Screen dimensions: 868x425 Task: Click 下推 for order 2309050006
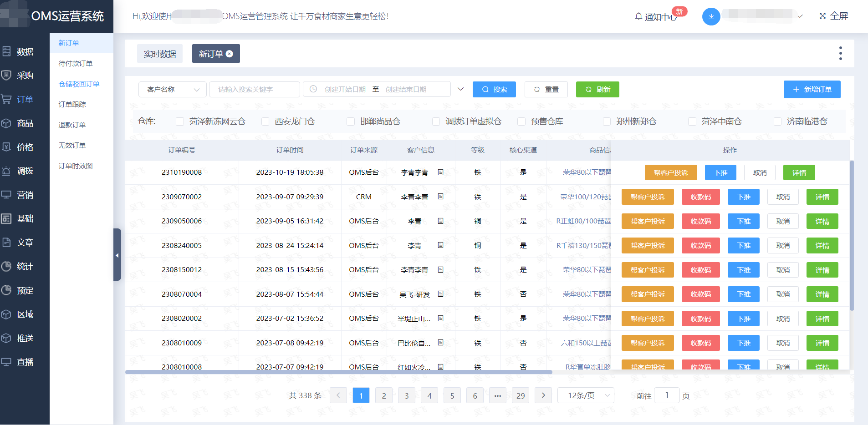point(743,221)
